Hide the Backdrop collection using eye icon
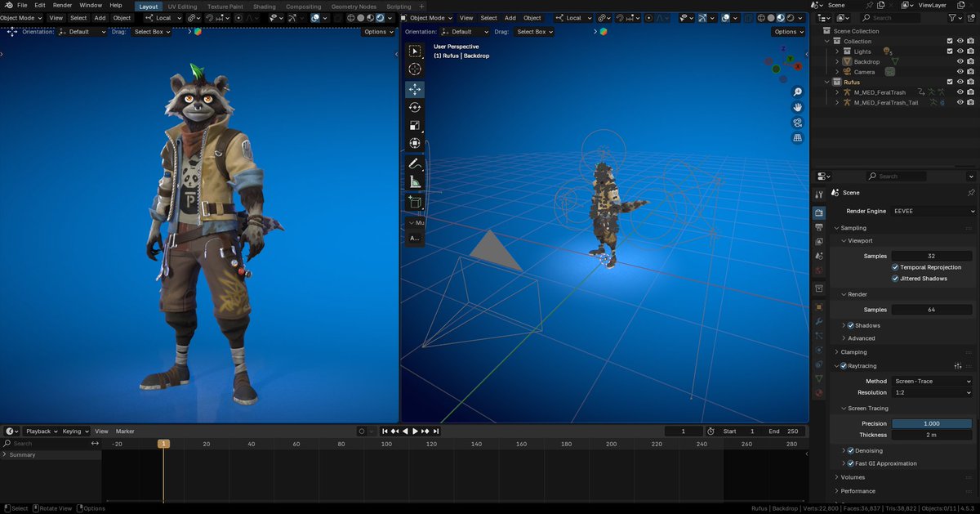980x514 pixels. (x=960, y=61)
